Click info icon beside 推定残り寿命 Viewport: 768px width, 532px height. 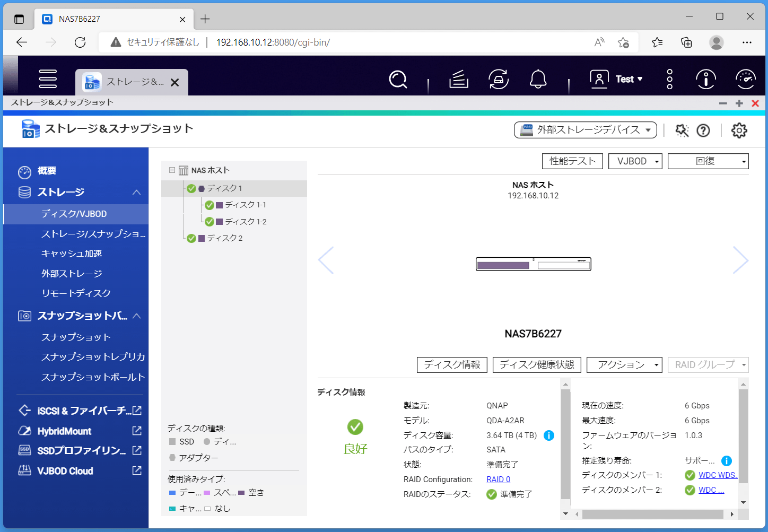727,461
